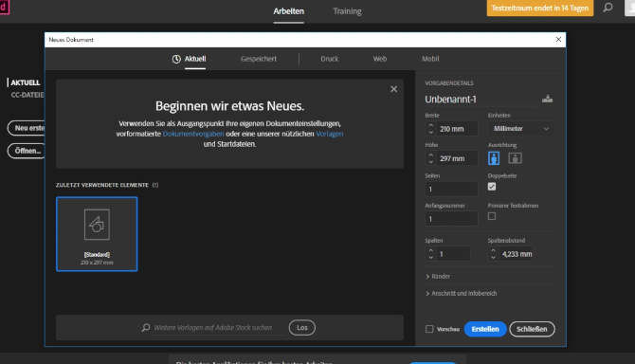The height and width of the screenshot is (364, 635).
Task: Open the Dokumentvorgaben link
Action: (x=193, y=134)
